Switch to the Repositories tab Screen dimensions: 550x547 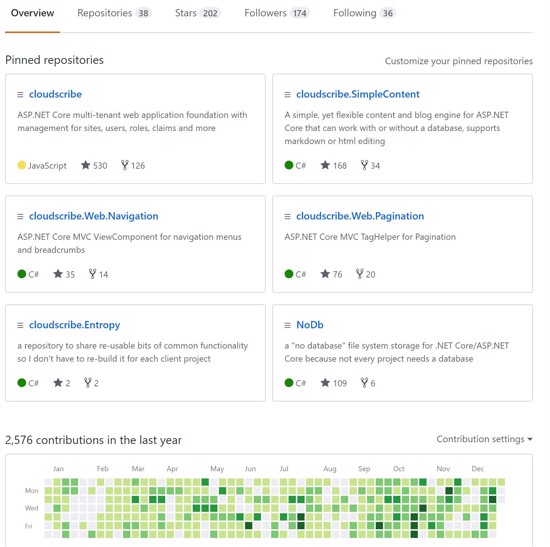point(114,13)
